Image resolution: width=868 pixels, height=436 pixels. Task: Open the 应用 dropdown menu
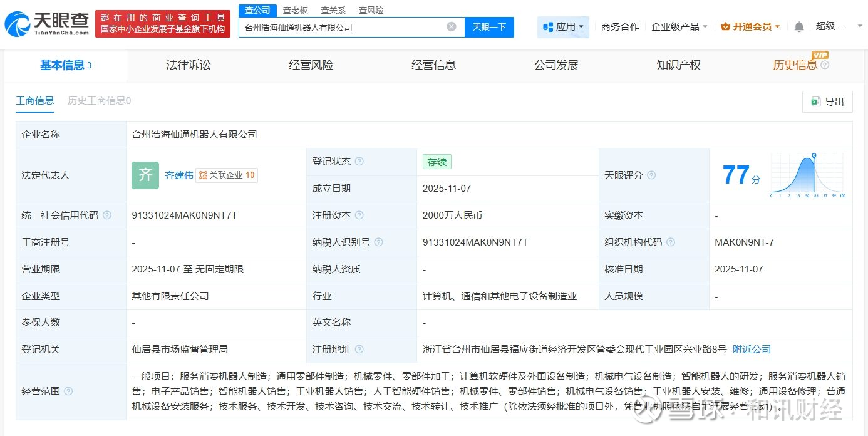(x=563, y=27)
